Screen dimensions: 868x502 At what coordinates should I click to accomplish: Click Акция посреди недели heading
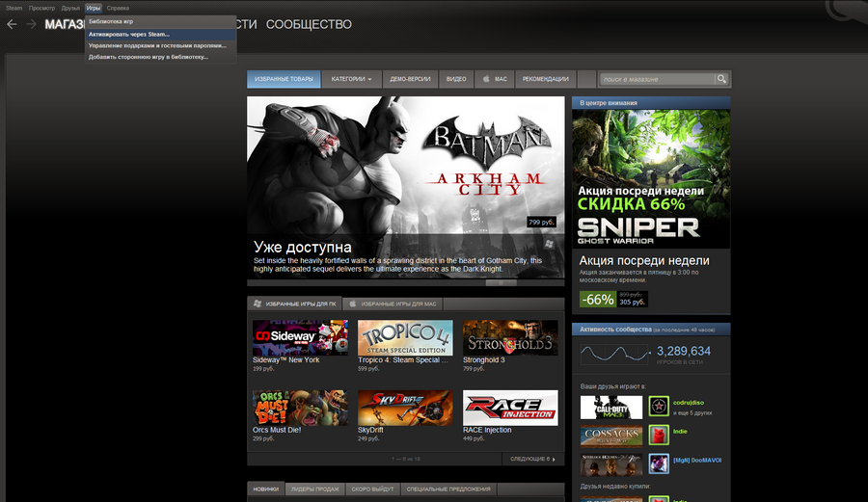pyautogui.click(x=644, y=260)
